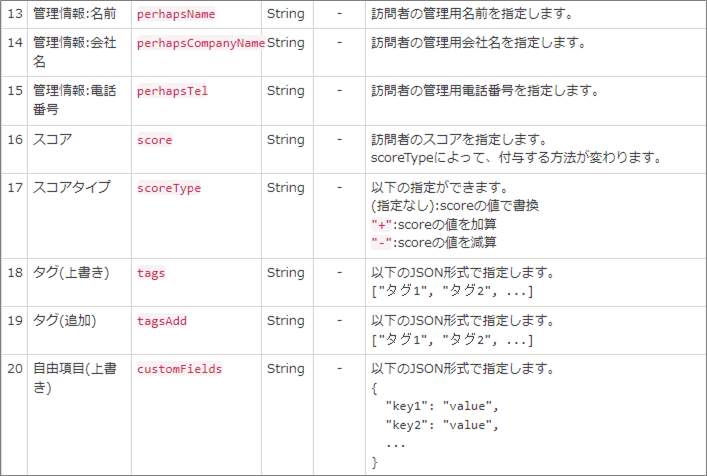Click the perhapsName parameter code
This screenshot has width=707, height=476.
point(176,14)
